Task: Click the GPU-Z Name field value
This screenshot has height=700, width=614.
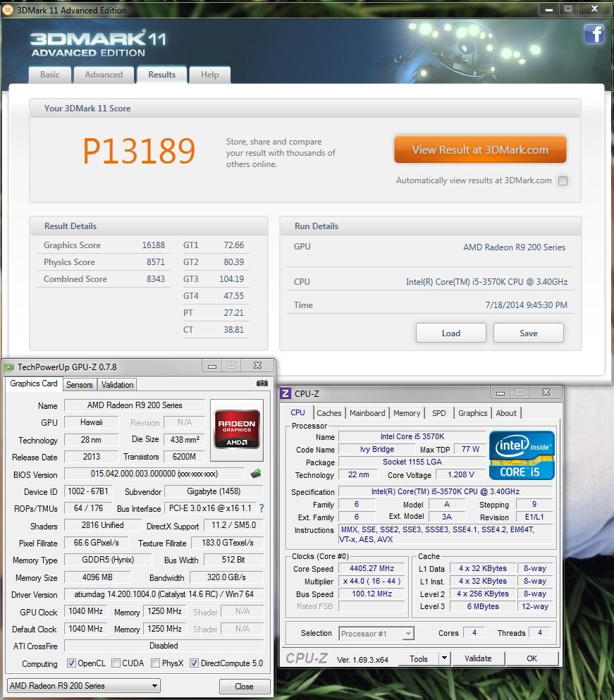Action: point(135,405)
